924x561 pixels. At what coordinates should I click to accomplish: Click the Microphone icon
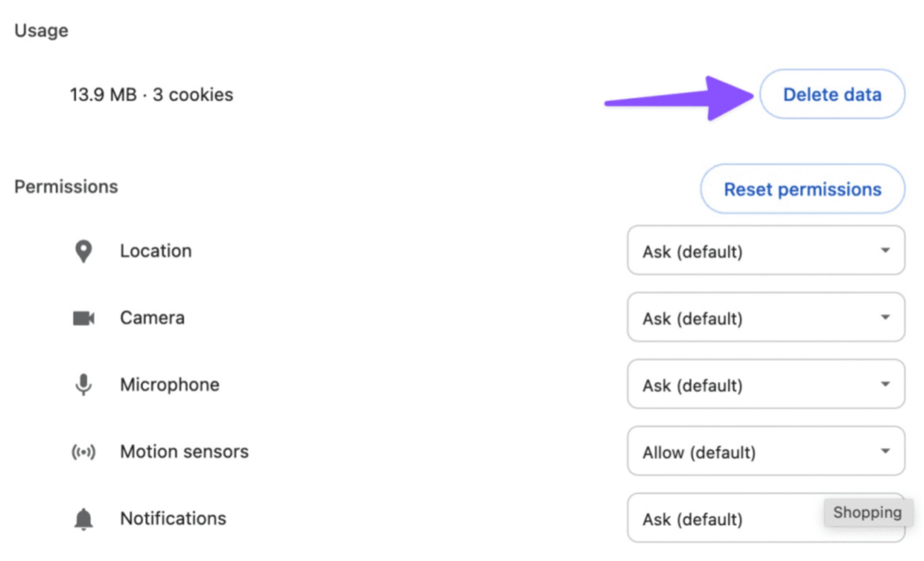tap(83, 385)
